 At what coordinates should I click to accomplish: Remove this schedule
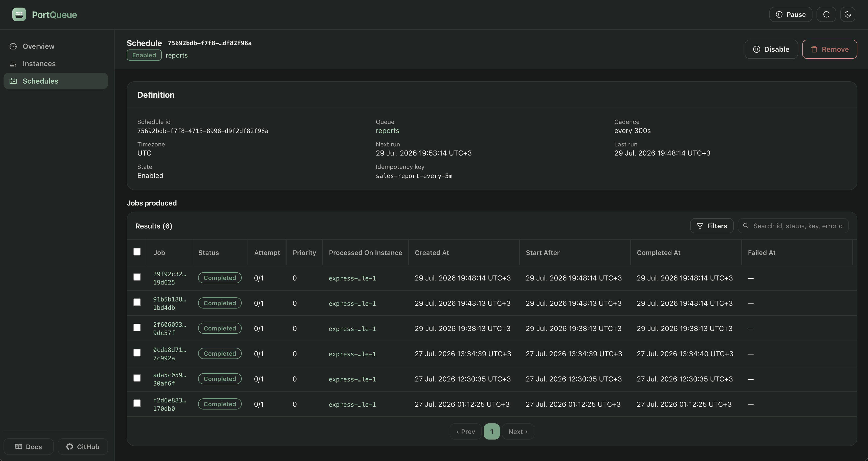coord(830,49)
